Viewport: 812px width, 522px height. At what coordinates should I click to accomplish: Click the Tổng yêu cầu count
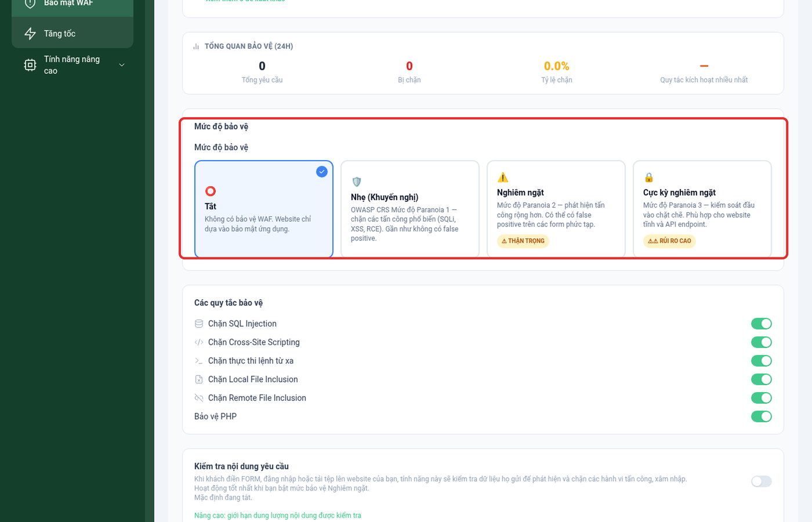tap(262, 66)
